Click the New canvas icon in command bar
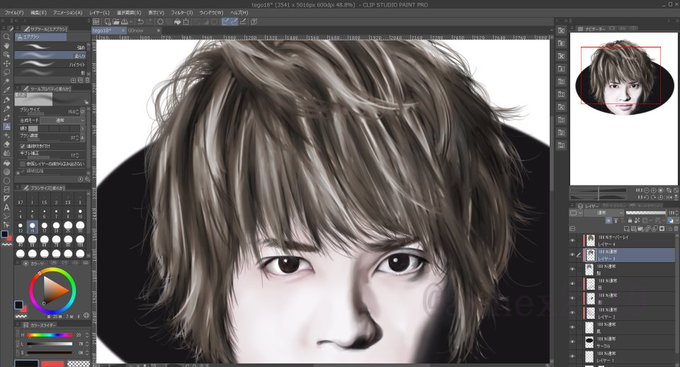The height and width of the screenshot is (367, 680). (x=107, y=21)
